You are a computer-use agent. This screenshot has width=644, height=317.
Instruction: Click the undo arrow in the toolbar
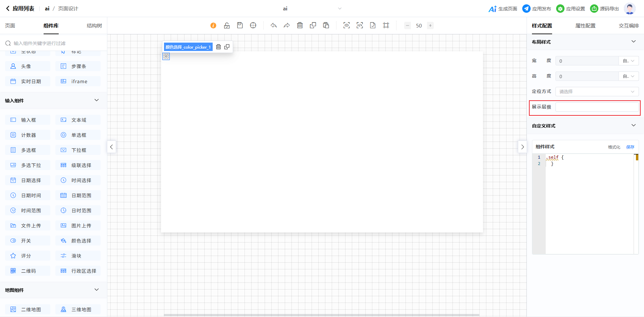(274, 25)
